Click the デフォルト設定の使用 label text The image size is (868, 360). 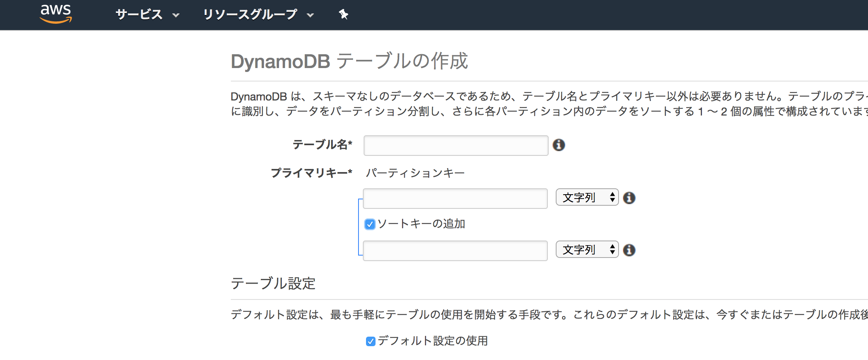coord(432,341)
